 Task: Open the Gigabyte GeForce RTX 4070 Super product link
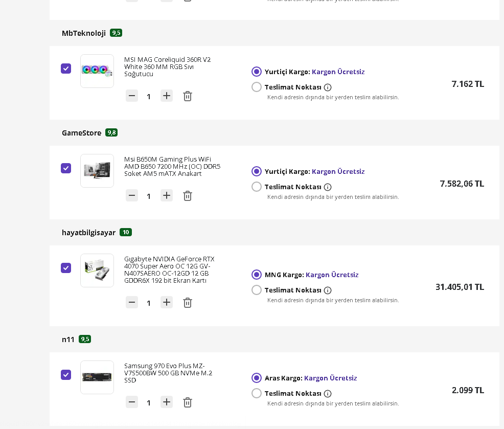(169, 269)
